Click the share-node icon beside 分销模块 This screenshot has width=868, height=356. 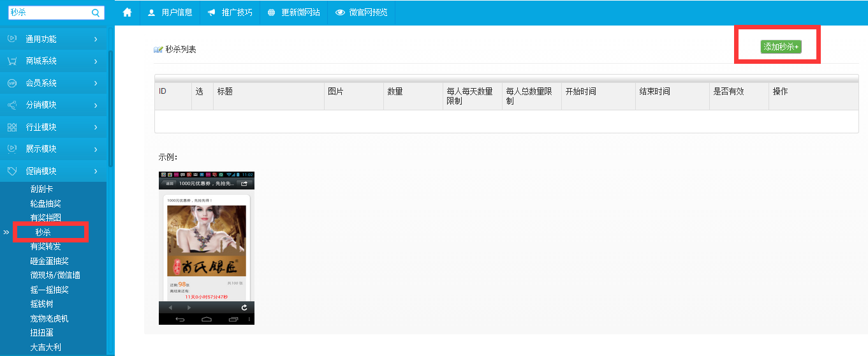12,105
